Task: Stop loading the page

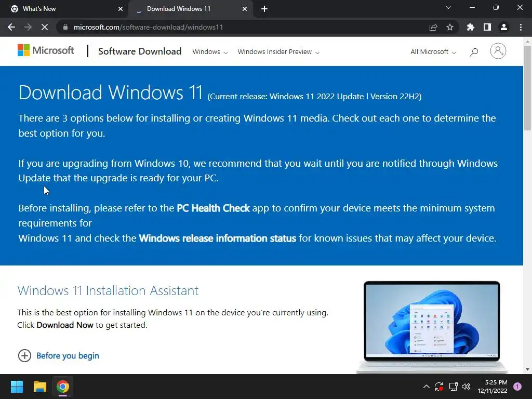Action: coord(45,27)
